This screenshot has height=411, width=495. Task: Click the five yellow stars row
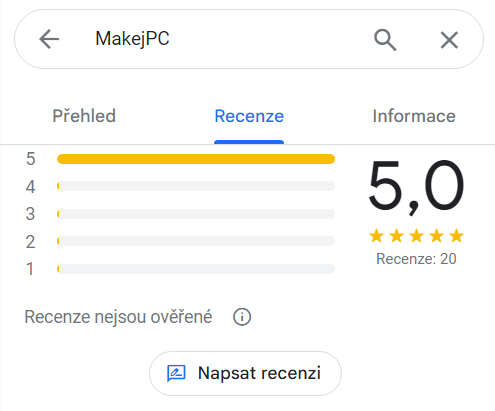point(416,236)
